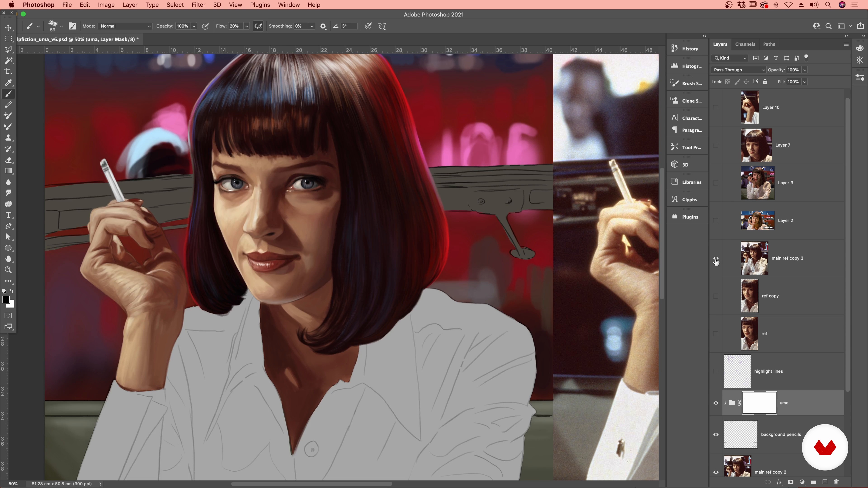Screen dimensions: 868x488
Task: Select the Eraser tool
Action: (8, 160)
